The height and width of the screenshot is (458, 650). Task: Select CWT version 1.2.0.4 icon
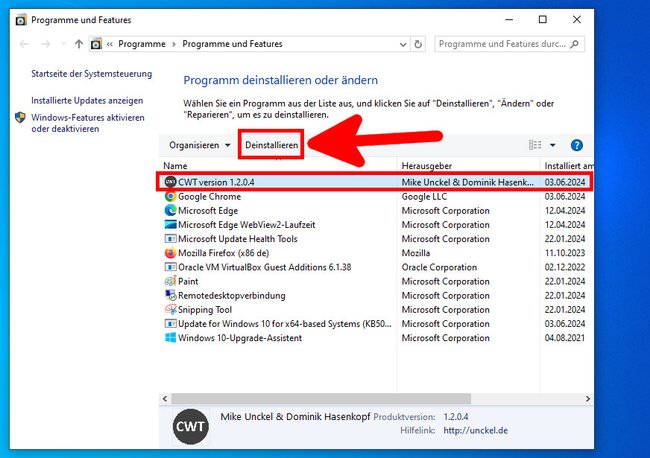[x=170, y=182]
